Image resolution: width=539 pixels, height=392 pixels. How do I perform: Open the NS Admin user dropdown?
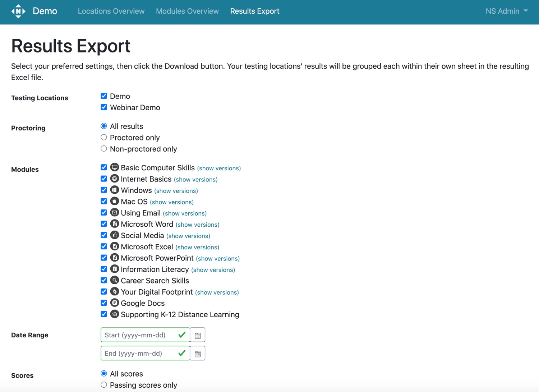(507, 11)
